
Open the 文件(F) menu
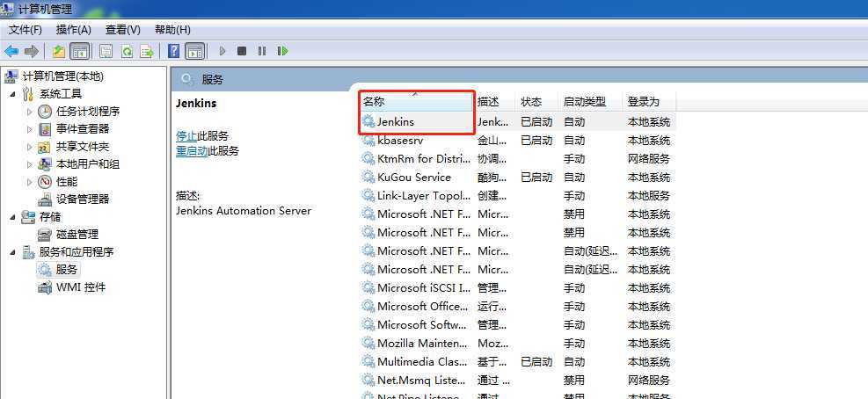[26, 29]
